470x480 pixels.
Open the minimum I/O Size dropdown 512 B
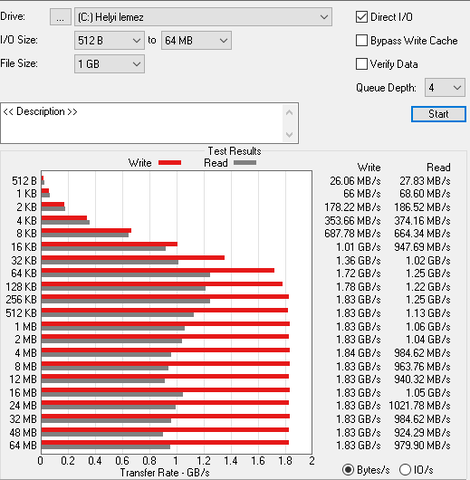tap(109, 41)
